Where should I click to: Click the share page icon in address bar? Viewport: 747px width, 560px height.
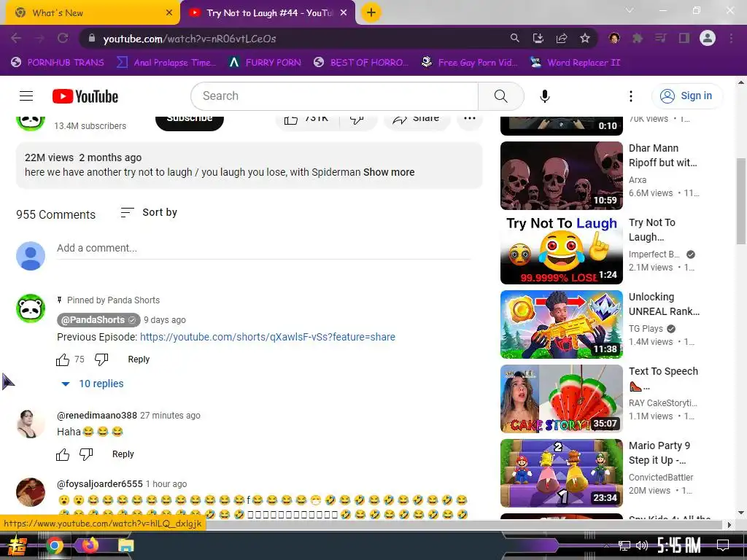pyautogui.click(x=562, y=38)
